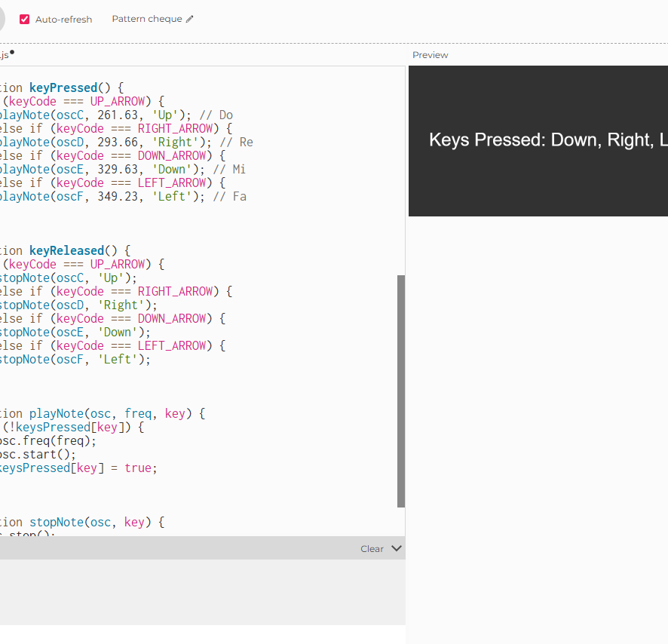Viewport: 668px width, 644px height.
Task: Open the console options chevron next to Clear
Action: coord(397,548)
